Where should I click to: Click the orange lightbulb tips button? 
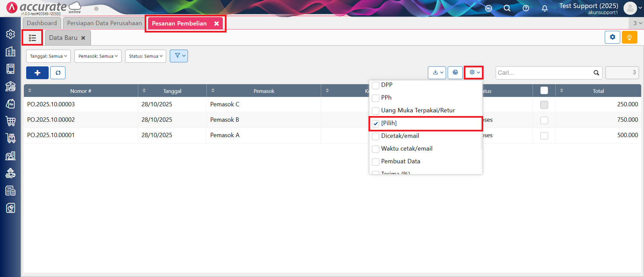pyautogui.click(x=629, y=37)
